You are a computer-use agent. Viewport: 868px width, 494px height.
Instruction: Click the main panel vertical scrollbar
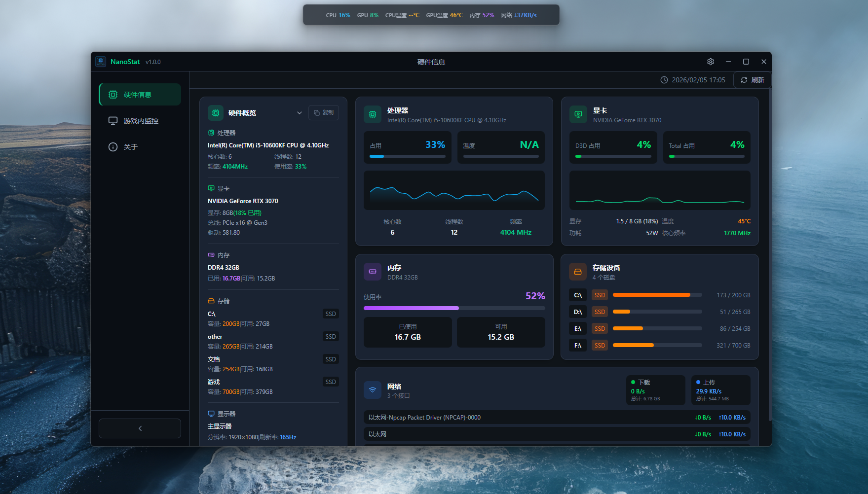click(770, 255)
